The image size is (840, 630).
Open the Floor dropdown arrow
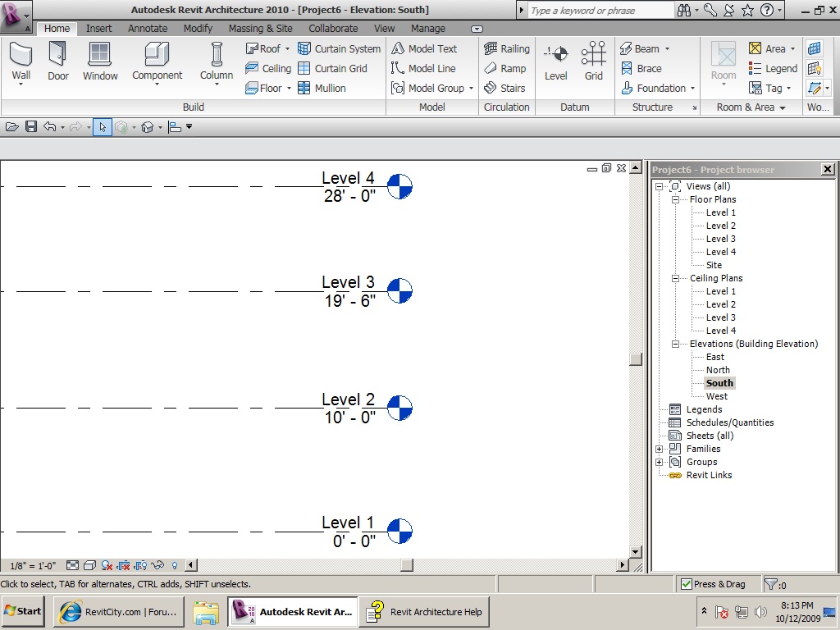click(x=289, y=89)
